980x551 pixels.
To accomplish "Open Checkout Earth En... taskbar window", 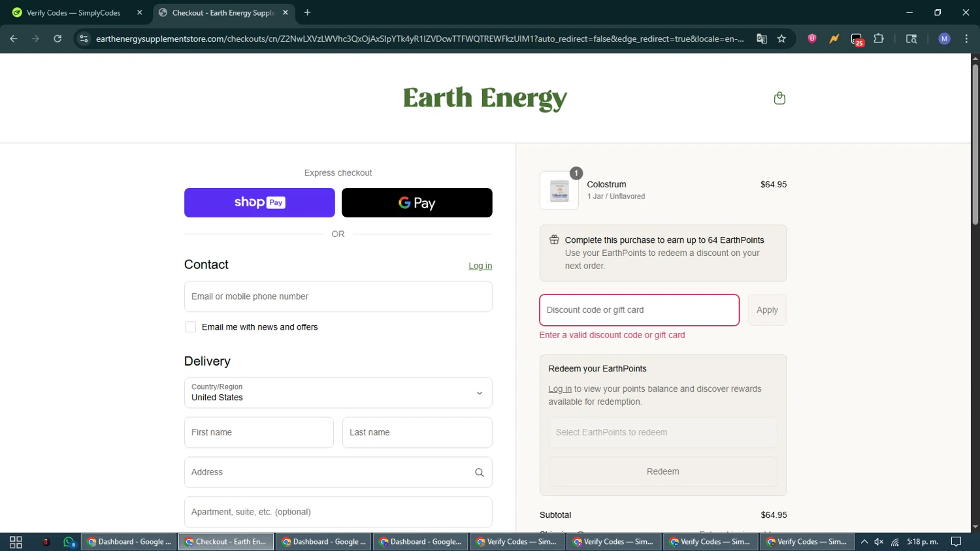I will [226, 542].
